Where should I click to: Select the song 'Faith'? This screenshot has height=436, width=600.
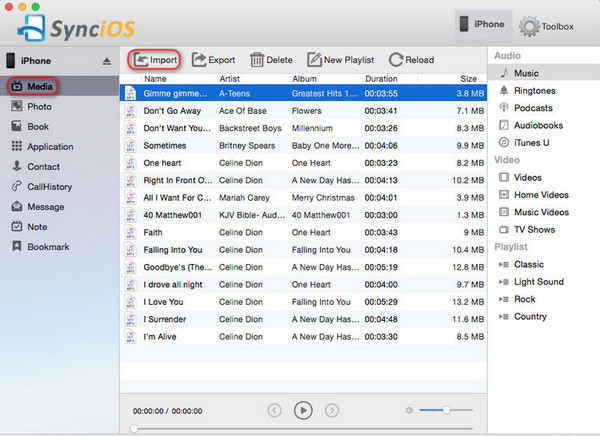[303, 232]
